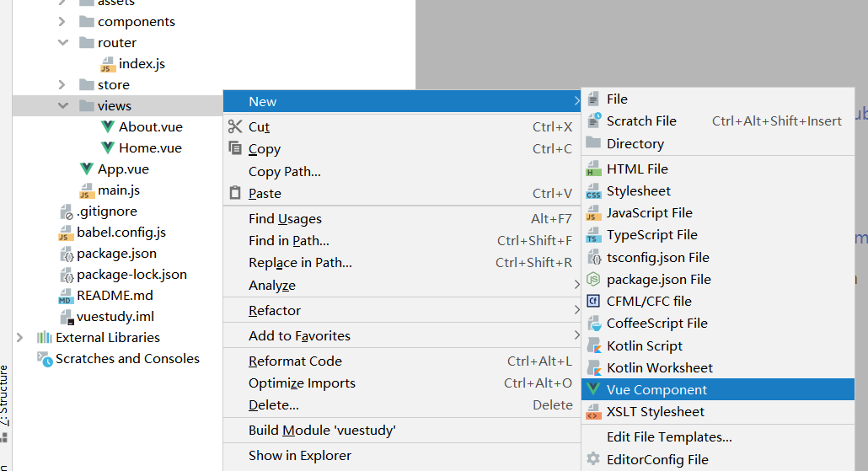Select main.js in project tree
Image resolution: width=868 pixels, height=471 pixels.
(119, 190)
